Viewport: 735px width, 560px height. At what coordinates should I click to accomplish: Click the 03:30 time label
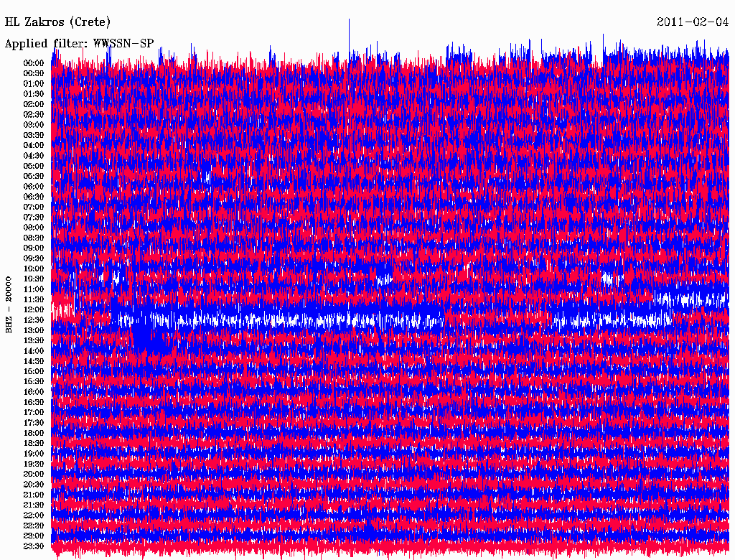(34, 135)
